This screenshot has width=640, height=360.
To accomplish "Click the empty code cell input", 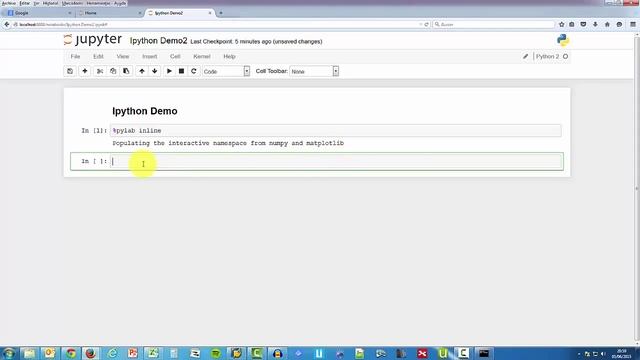I will pos(336,161).
